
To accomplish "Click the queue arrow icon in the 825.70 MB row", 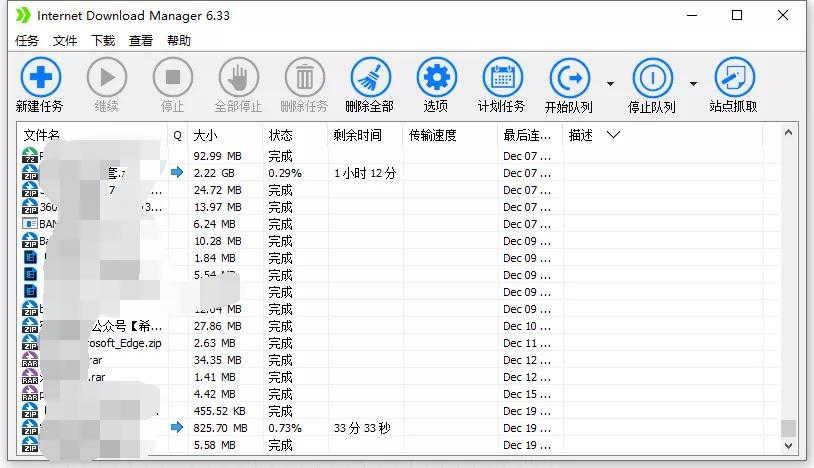I will point(177,428).
